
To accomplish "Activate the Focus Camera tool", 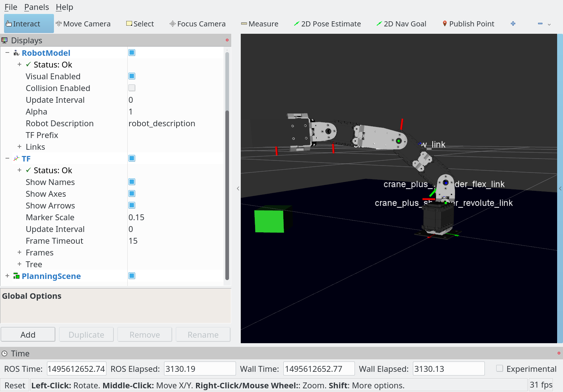I will click(x=197, y=24).
